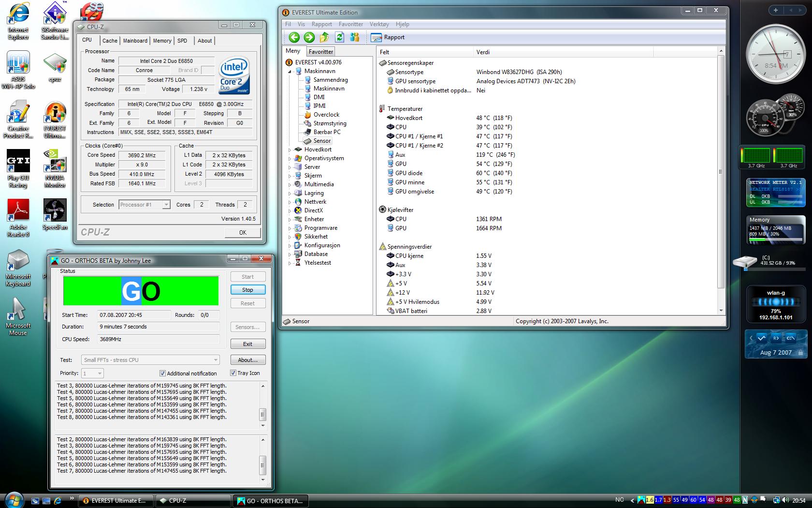Expand the Operativsystem tree node
The height and width of the screenshot is (508, 812).
(x=290, y=158)
